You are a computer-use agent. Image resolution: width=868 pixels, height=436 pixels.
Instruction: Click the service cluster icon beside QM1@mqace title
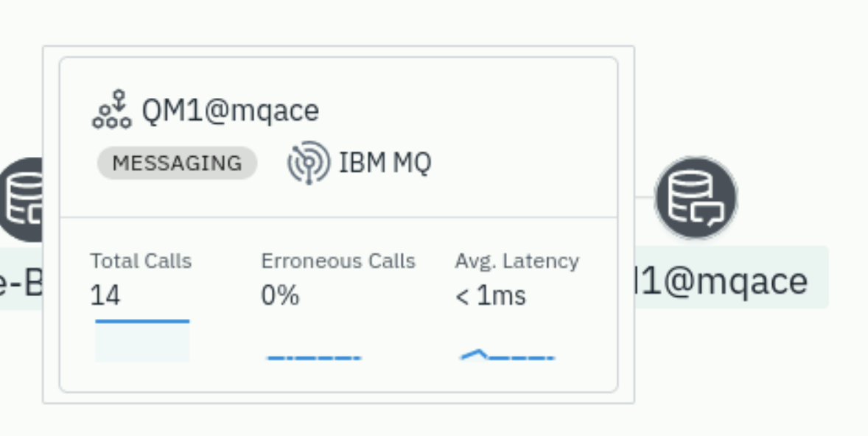tap(112, 110)
